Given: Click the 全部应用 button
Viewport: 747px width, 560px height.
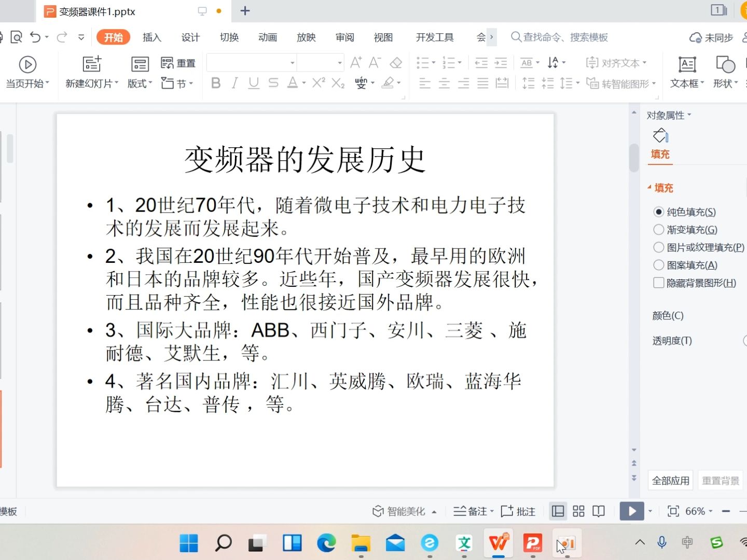Looking at the screenshot, I should click(x=671, y=481).
